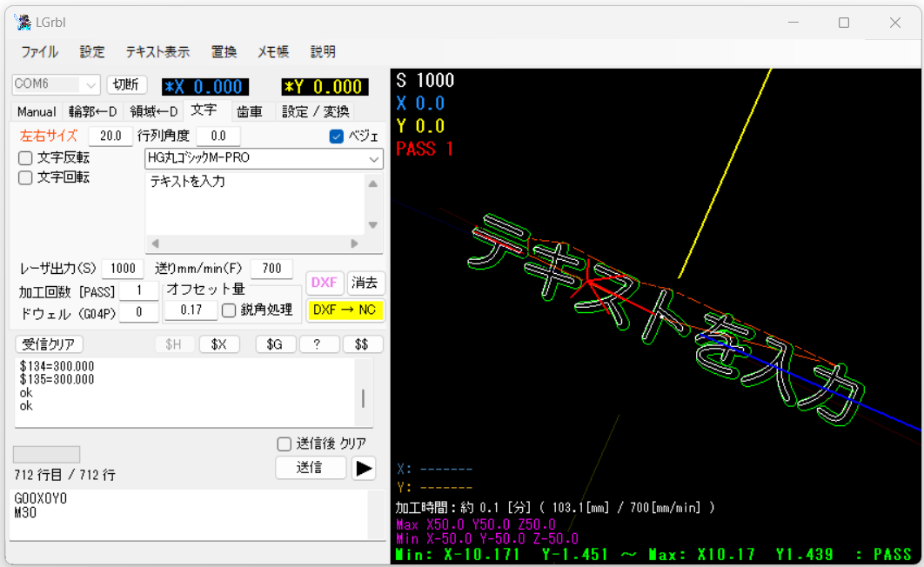
Task: Click the text box scroll right arrow
Action: tap(354, 243)
